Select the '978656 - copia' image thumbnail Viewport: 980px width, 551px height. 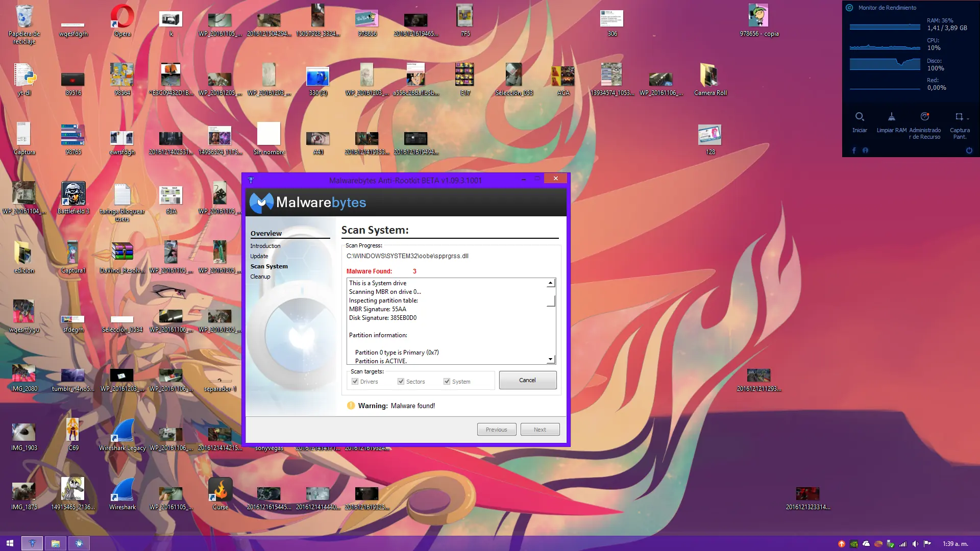759,21
